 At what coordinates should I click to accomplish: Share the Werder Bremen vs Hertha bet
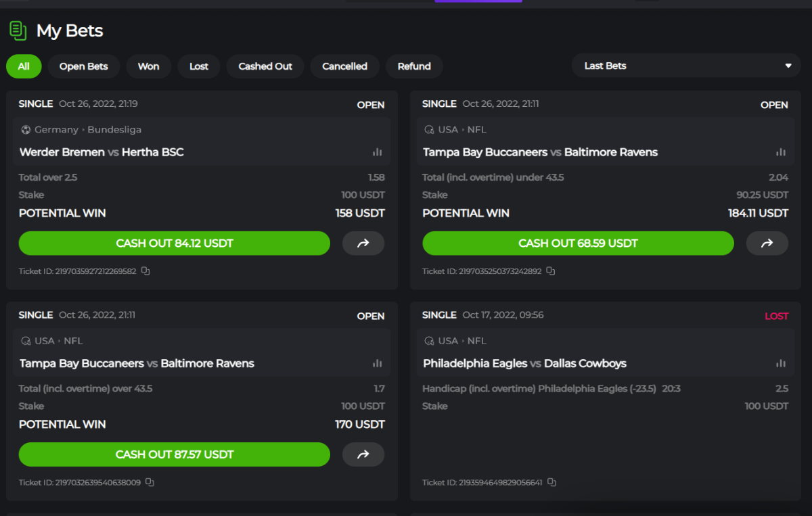[363, 243]
